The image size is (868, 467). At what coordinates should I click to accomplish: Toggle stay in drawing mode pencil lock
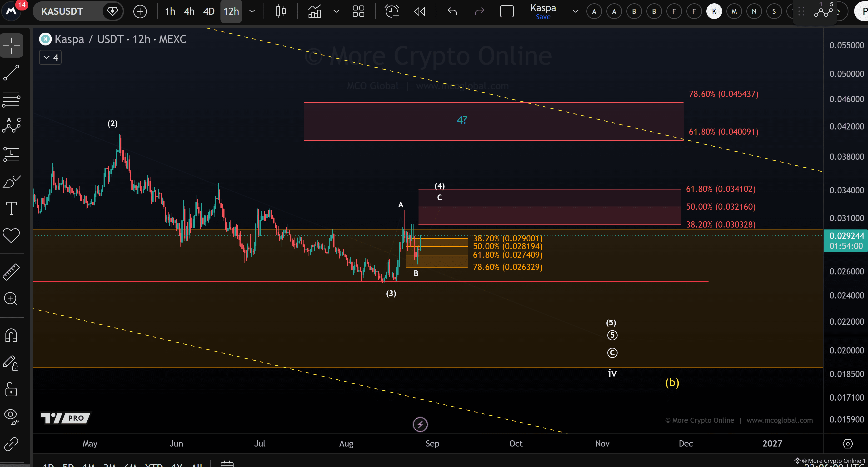pyautogui.click(x=11, y=363)
